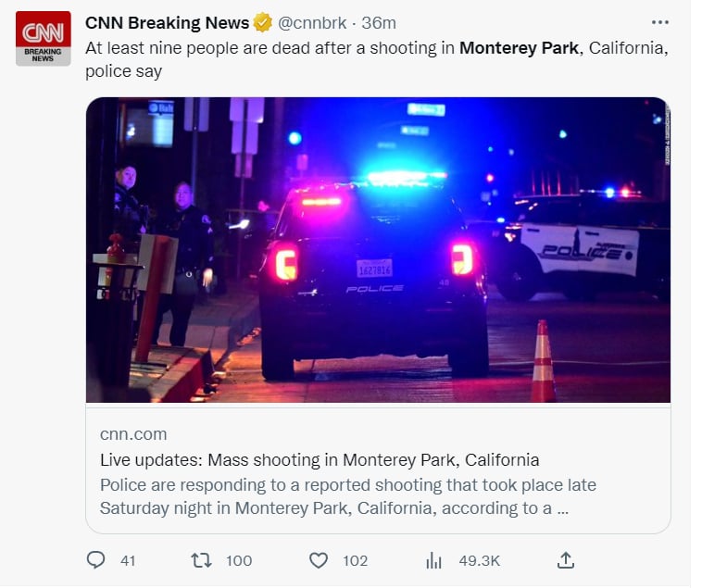Open the CNN Breaking News profile name

(167, 23)
